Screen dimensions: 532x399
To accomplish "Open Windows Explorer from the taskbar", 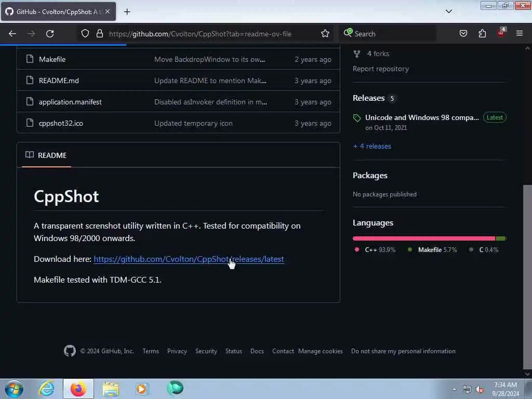I will coord(111,389).
